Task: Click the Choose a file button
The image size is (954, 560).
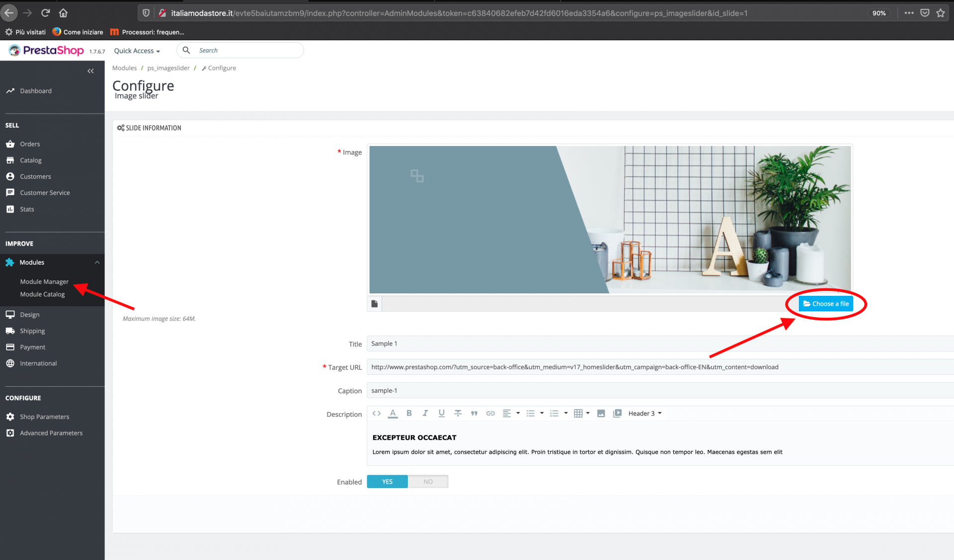Action: 826,303
